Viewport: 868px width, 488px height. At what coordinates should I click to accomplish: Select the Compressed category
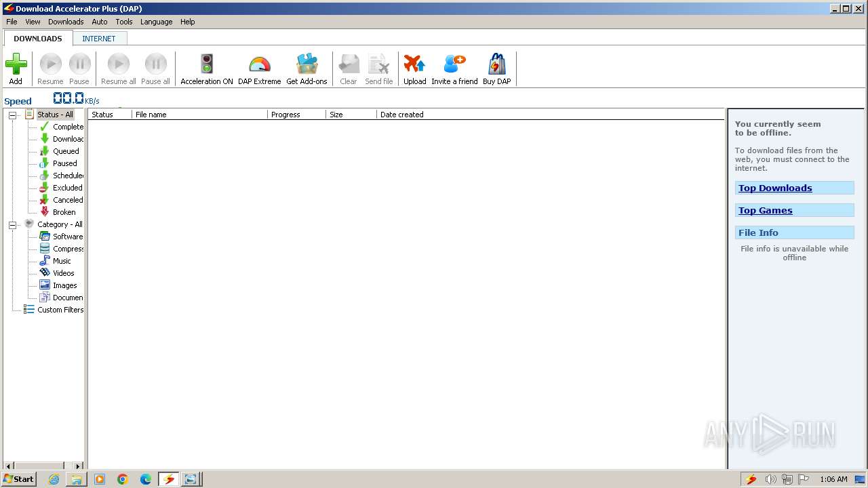tap(68, 249)
